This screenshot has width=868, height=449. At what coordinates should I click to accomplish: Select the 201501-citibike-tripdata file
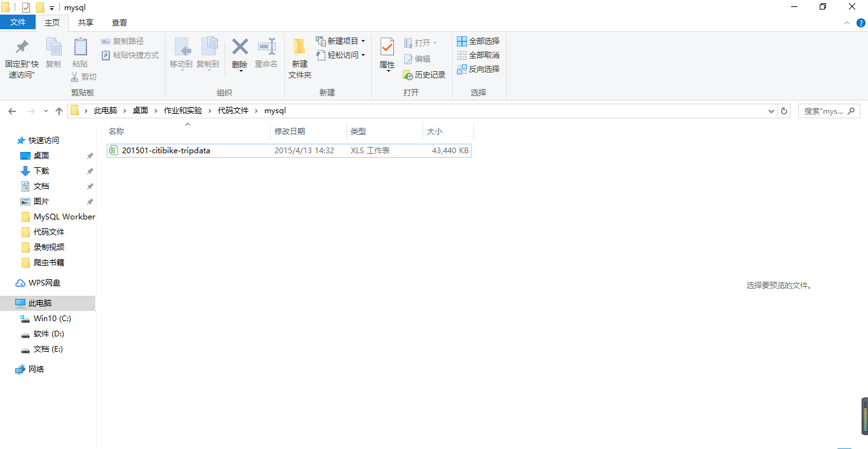pos(289,151)
